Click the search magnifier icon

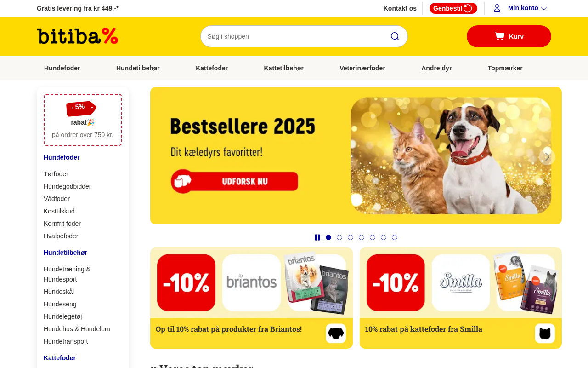395,36
